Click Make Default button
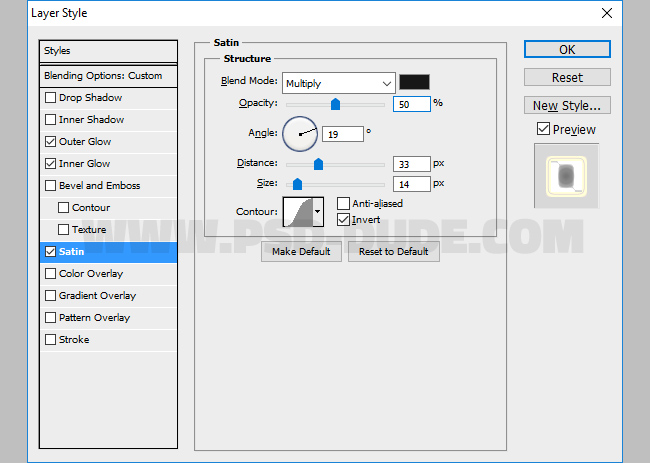The width and height of the screenshot is (650, 463). point(301,251)
